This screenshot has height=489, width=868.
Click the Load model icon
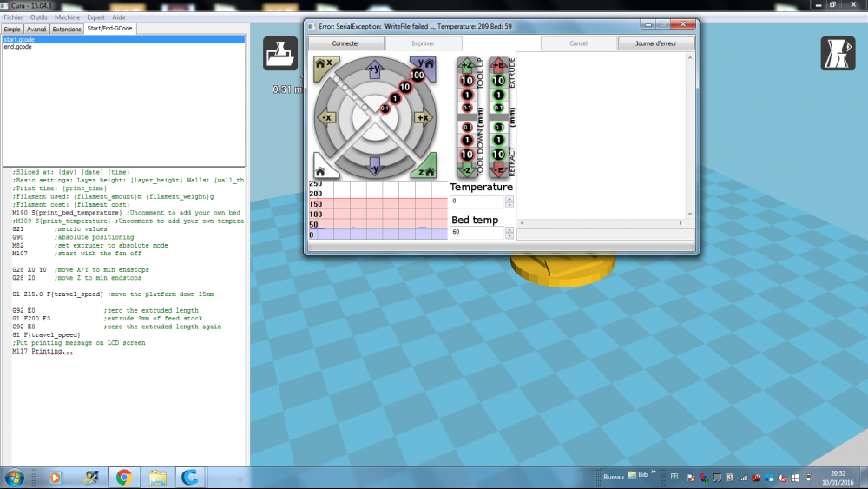point(279,53)
